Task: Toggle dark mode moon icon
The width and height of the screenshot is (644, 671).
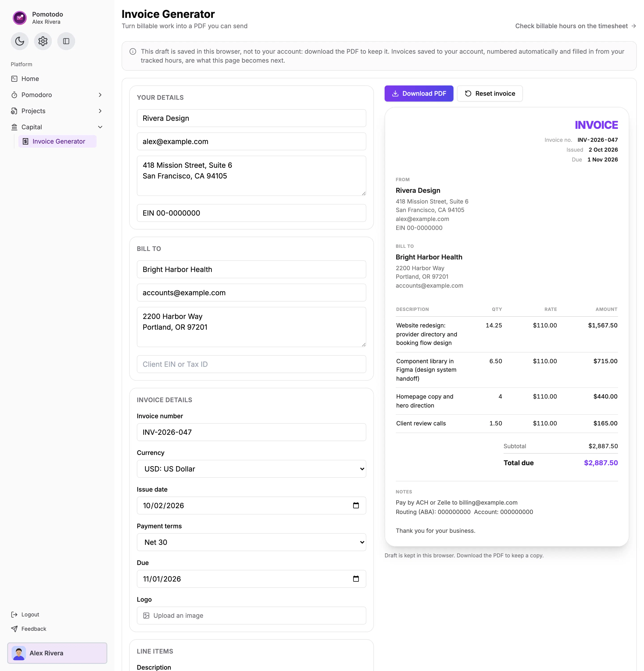Action: pos(19,41)
